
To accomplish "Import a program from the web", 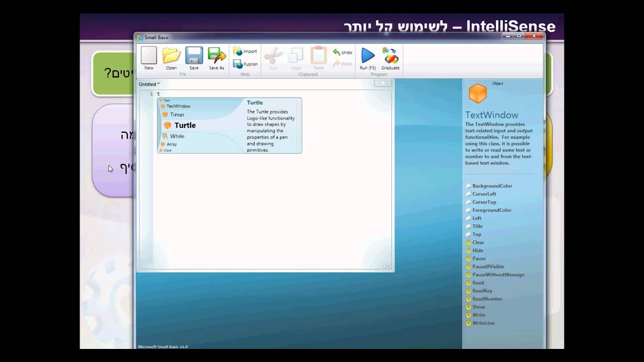I will [x=245, y=51].
